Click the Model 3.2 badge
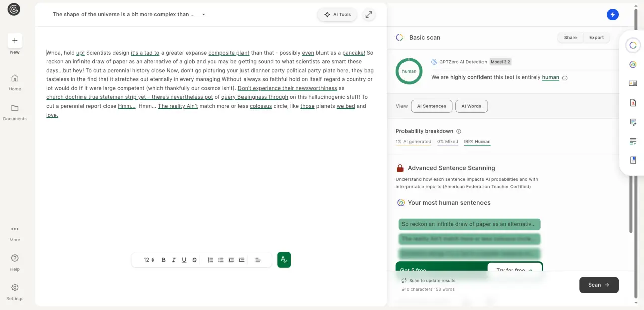 pyautogui.click(x=500, y=62)
